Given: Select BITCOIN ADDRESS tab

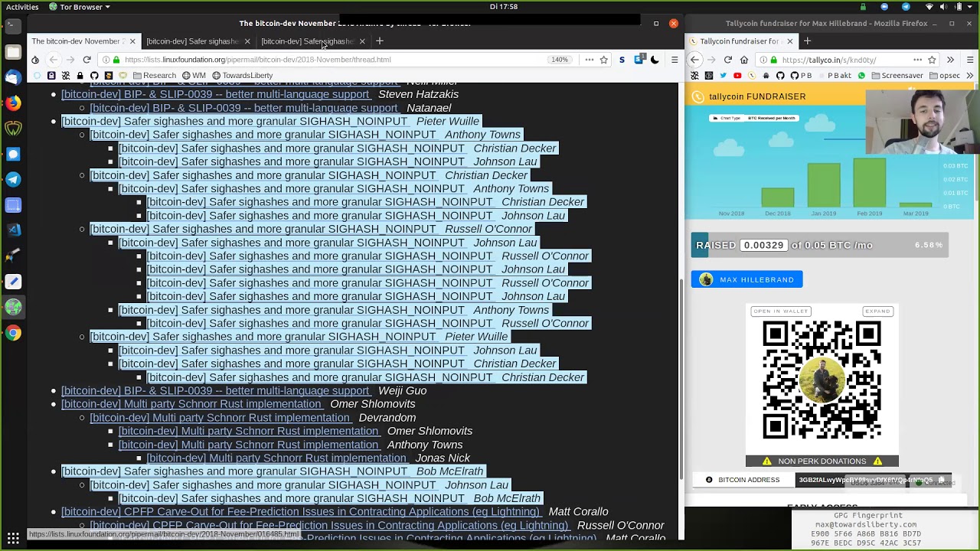Looking at the screenshot, I should point(743,480).
